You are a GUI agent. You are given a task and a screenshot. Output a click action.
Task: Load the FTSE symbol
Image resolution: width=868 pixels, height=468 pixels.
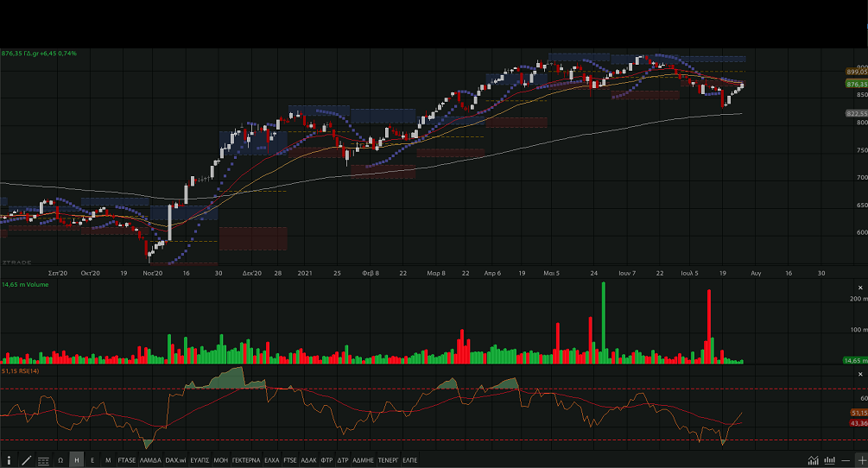click(x=290, y=460)
